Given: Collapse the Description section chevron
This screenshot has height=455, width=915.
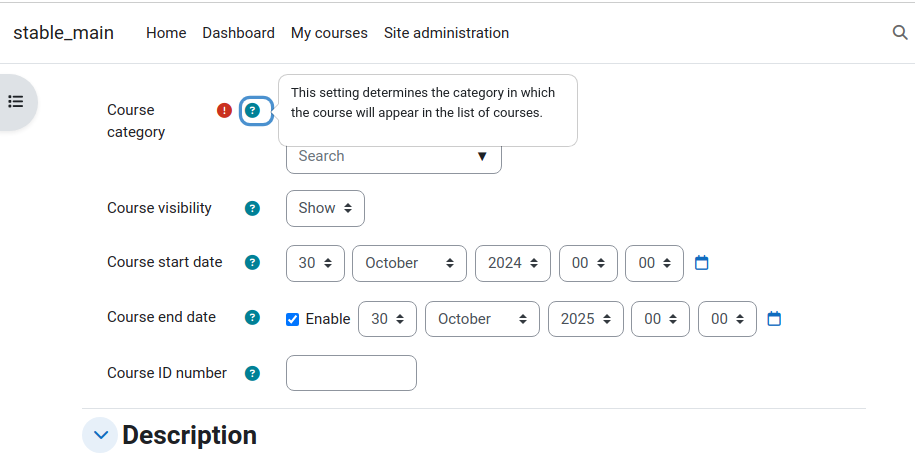Looking at the screenshot, I should [x=100, y=435].
